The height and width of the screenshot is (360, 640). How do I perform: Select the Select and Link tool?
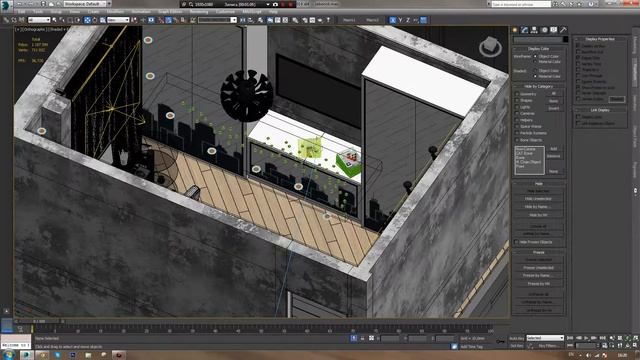click(x=6, y=20)
